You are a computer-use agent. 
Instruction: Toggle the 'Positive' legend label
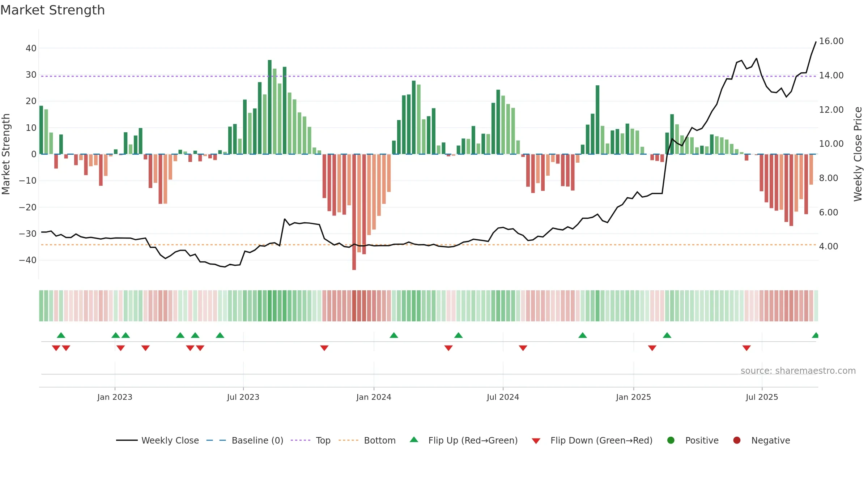pos(702,440)
